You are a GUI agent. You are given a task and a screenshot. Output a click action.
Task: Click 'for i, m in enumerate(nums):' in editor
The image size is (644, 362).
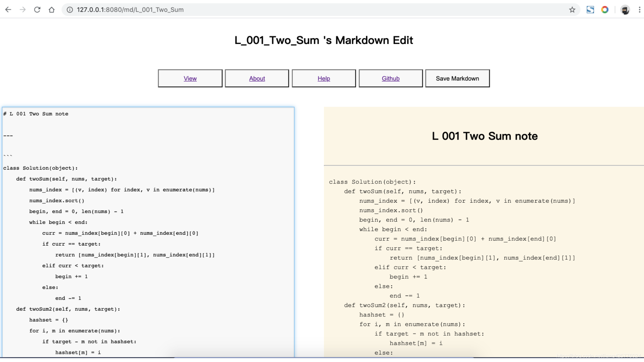pos(75,331)
